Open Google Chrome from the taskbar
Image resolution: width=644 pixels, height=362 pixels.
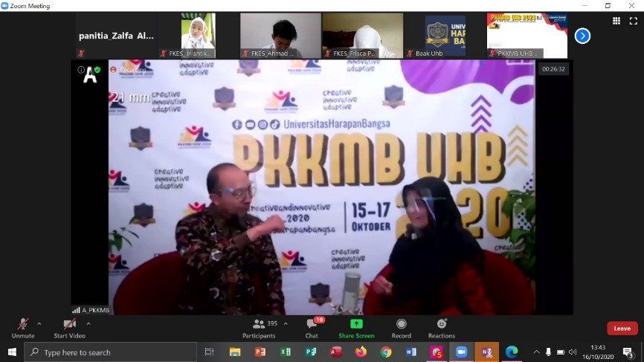click(386, 352)
